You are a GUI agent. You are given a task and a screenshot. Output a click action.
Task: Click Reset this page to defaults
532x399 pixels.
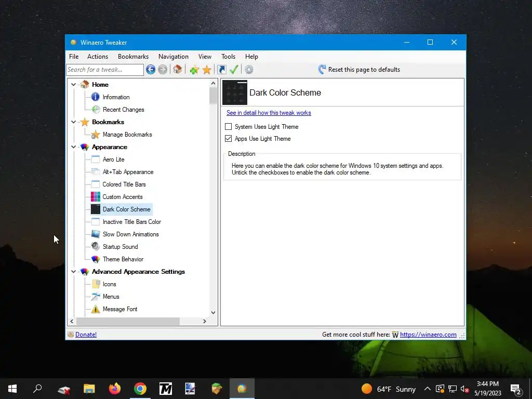pyautogui.click(x=359, y=70)
